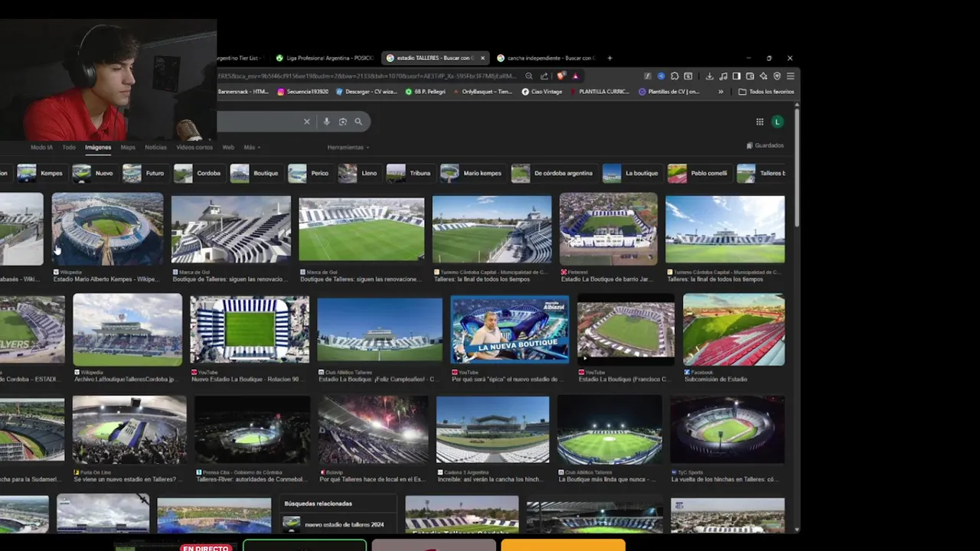Filter images by Futuro chip
980x551 pixels.
point(144,173)
